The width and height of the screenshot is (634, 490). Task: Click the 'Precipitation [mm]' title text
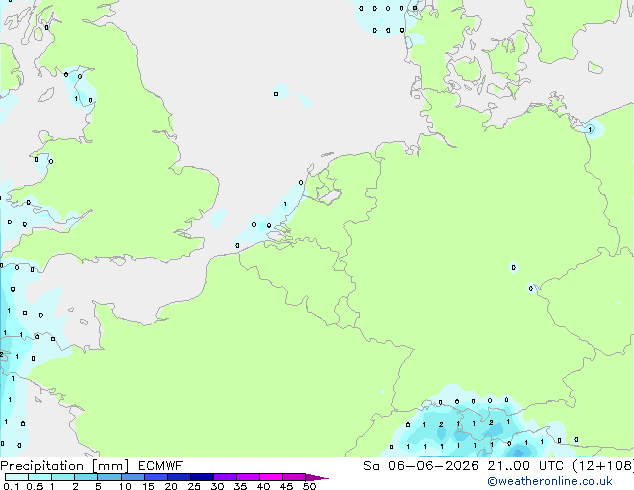(x=65, y=466)
